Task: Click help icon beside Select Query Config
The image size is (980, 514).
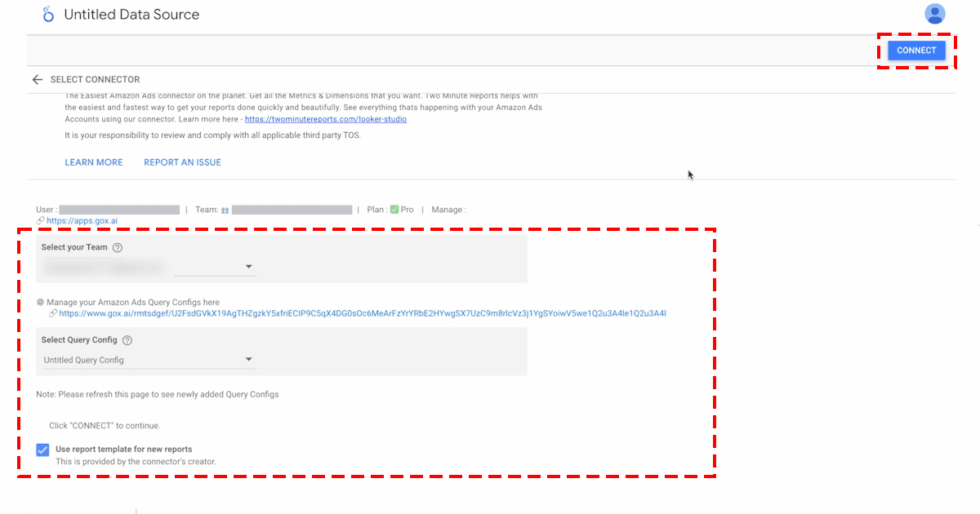Action: tap(127, 340)
